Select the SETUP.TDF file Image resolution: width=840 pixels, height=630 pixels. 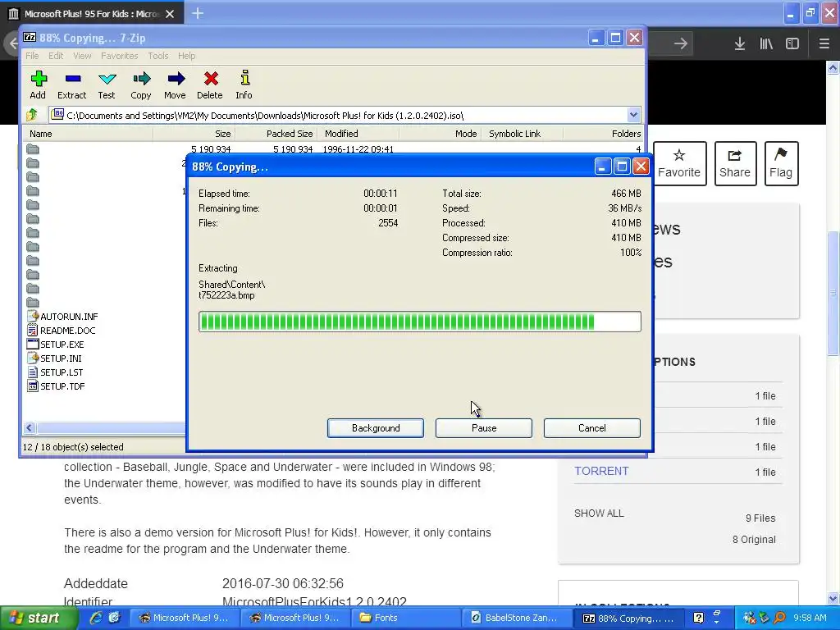(57, 386)
